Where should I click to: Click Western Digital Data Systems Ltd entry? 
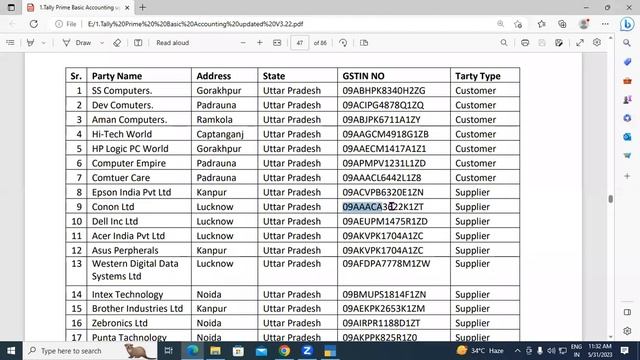click(135, 270)
